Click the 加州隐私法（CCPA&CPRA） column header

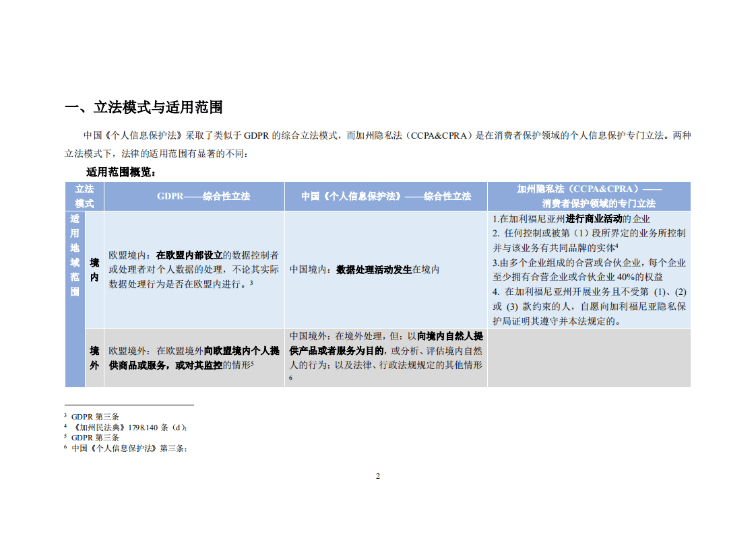coord(590,195)
